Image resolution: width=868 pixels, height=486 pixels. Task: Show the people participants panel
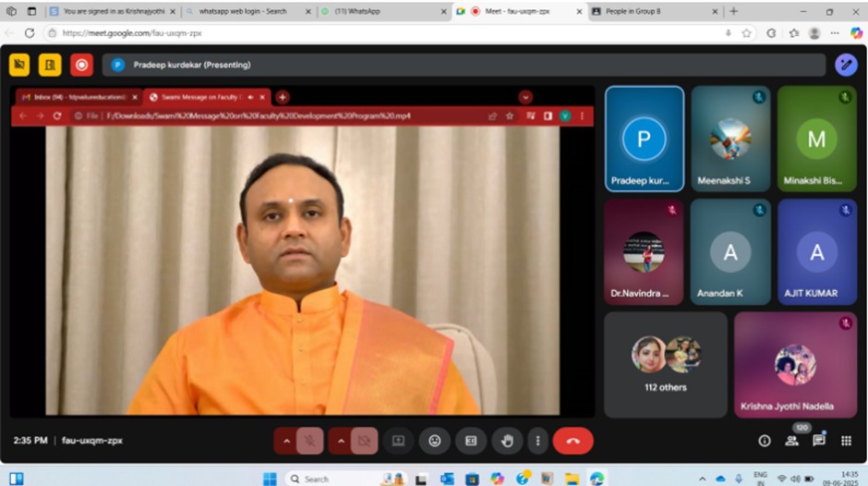(791, 441)
